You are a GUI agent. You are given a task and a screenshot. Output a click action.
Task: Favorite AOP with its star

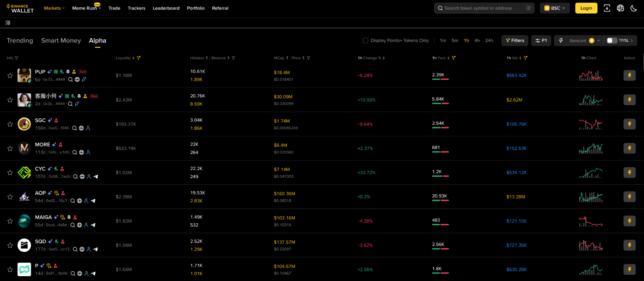pyautogui.click(x=10, y=197)
